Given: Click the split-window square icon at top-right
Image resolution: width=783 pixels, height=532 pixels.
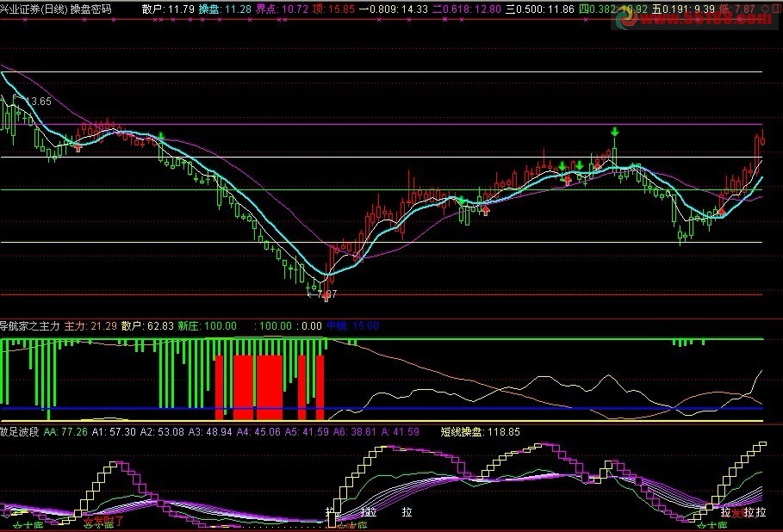Looking at the screenshot, I should (776, 9).
